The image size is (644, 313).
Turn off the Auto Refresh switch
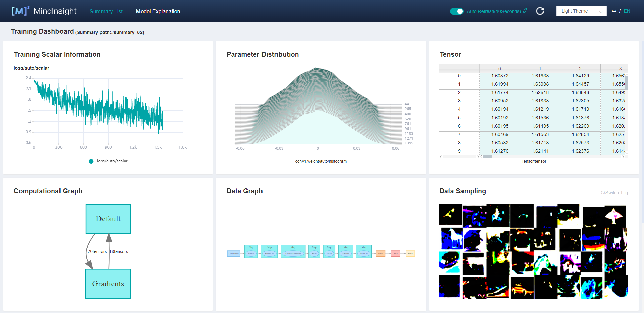point(456,11)
